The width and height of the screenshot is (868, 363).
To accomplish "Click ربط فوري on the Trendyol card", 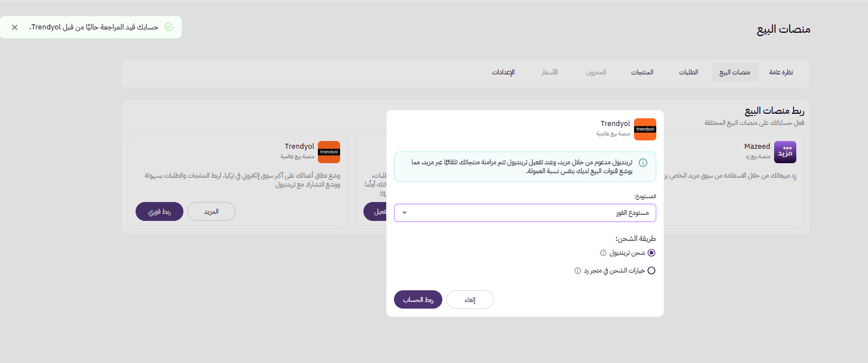I will click(159, 211).
